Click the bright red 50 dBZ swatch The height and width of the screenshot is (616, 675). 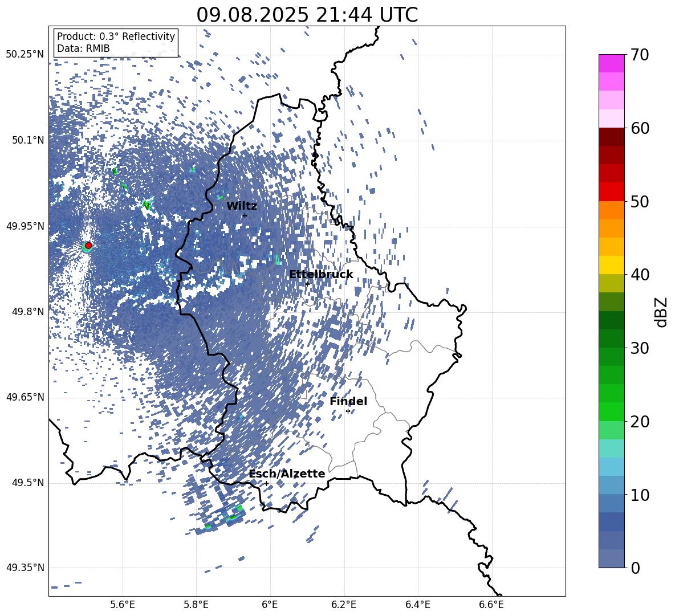coord(611,192)
